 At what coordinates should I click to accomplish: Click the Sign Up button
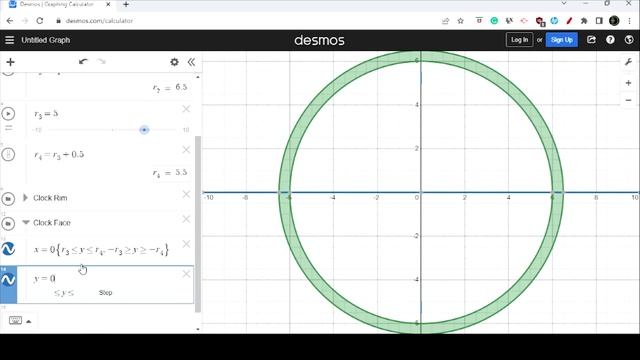click(562, 40)
